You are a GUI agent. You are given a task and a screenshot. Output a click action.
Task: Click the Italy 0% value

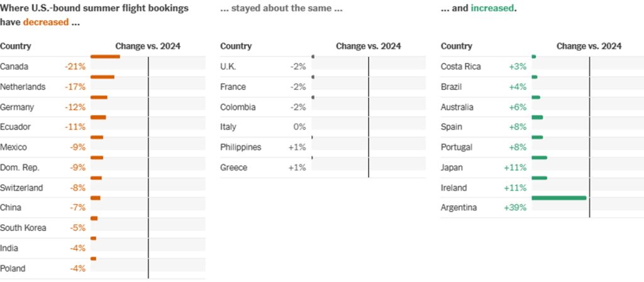299,127
